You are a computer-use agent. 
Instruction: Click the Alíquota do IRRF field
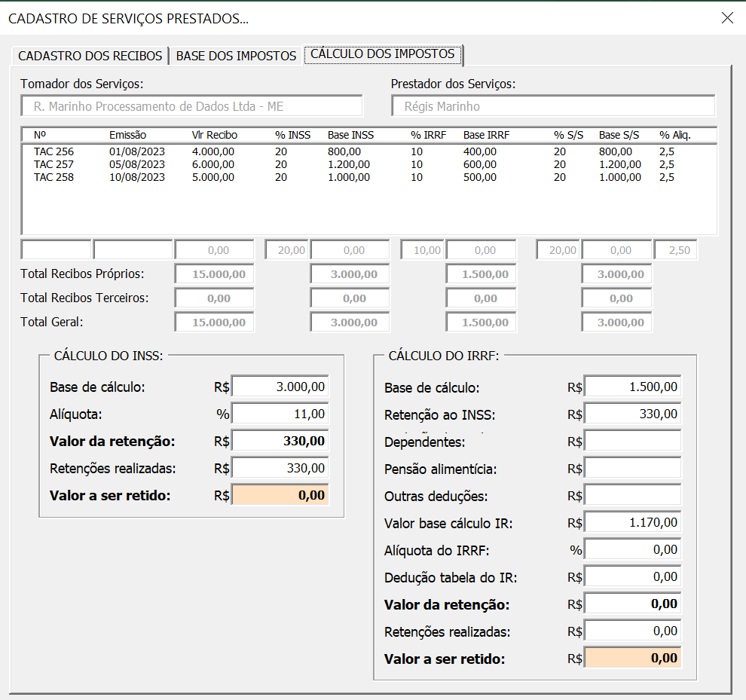tap(632, 550)
